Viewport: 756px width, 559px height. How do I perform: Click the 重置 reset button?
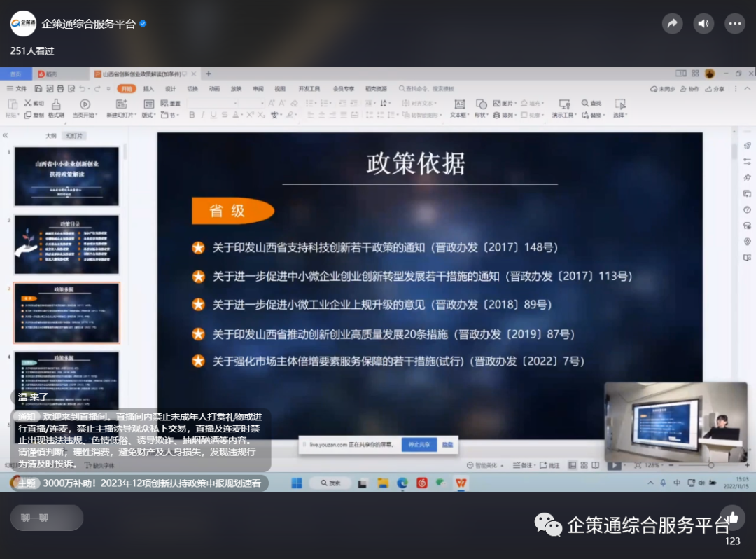(170, 103)
